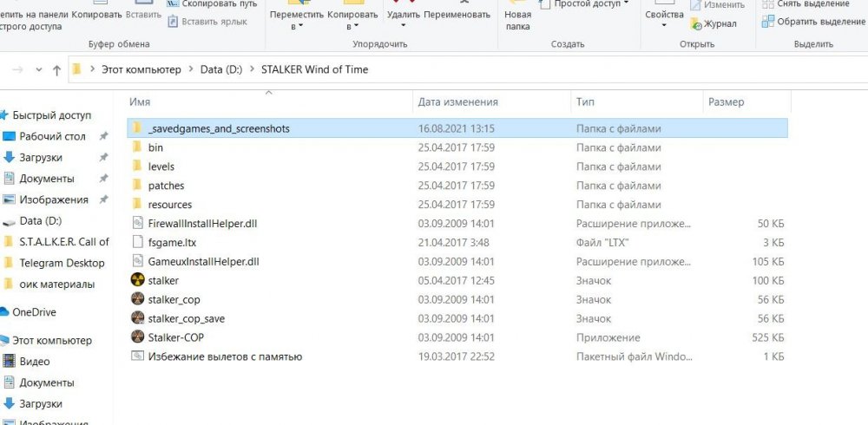The height and width of the screenshot is (425, 868).
Task: Click Изменить in Открыть group
Action: click(x=720, y=4)
